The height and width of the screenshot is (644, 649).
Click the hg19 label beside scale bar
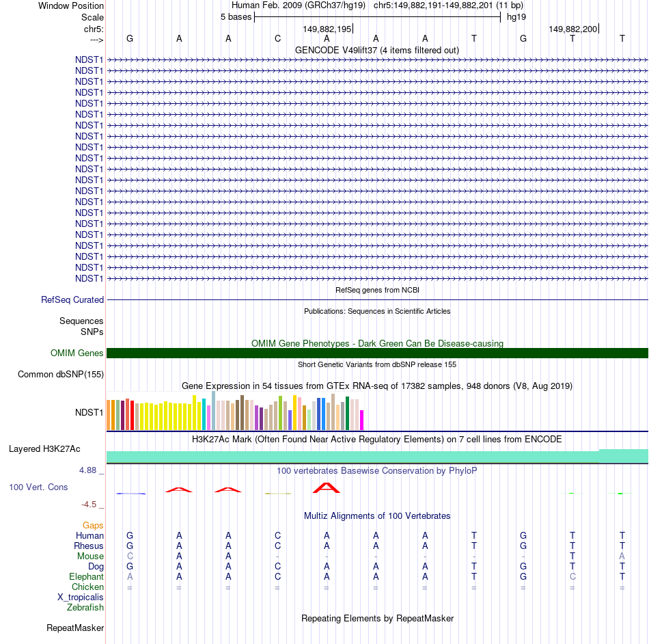click(516, 17)
